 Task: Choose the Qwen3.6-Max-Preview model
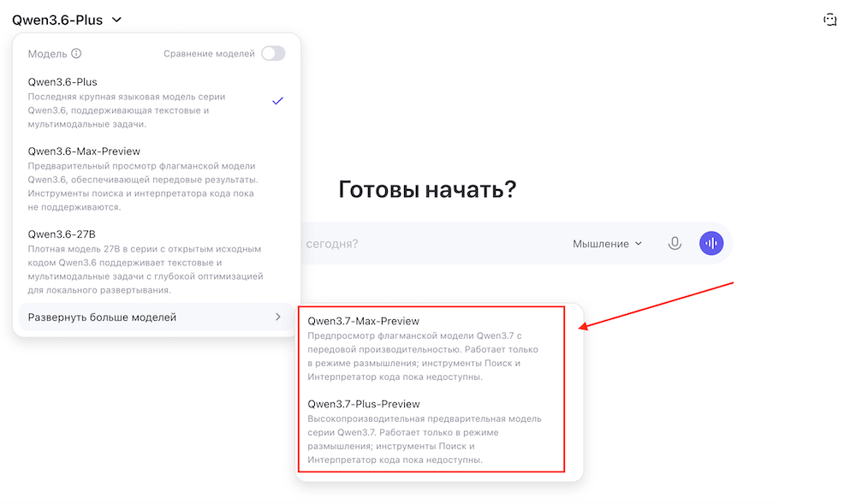[x=156, y=178]
